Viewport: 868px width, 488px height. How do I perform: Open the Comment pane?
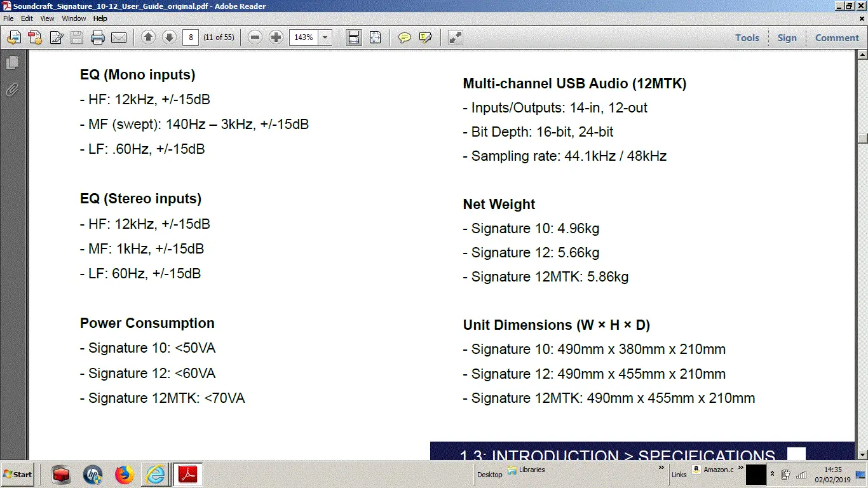tap(837, 37)
